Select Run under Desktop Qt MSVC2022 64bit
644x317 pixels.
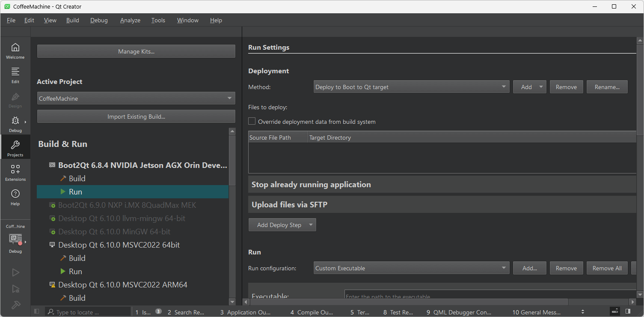[75, 272]
